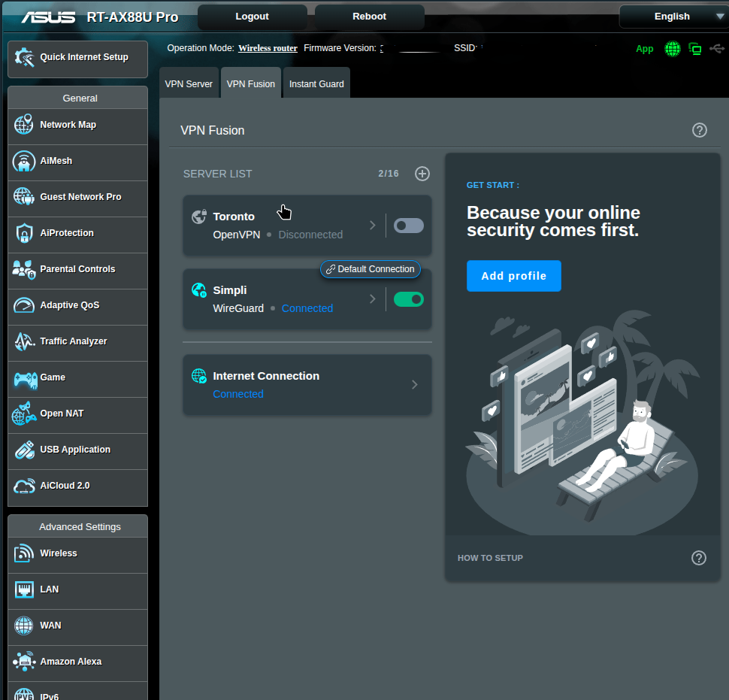
Task: Open VPN Fusion help question icon
Action: click(699, 130)
